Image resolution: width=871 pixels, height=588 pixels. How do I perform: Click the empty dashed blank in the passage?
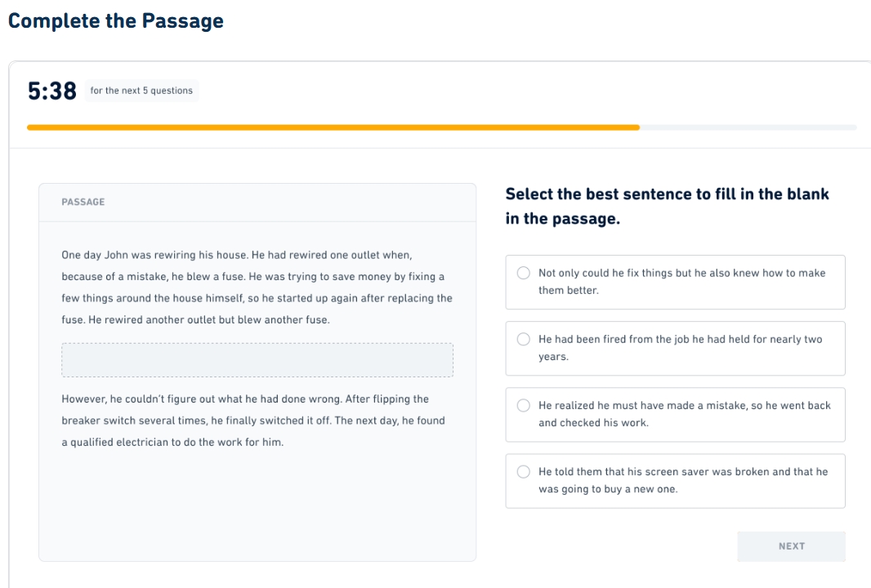(x=257, y=360)
